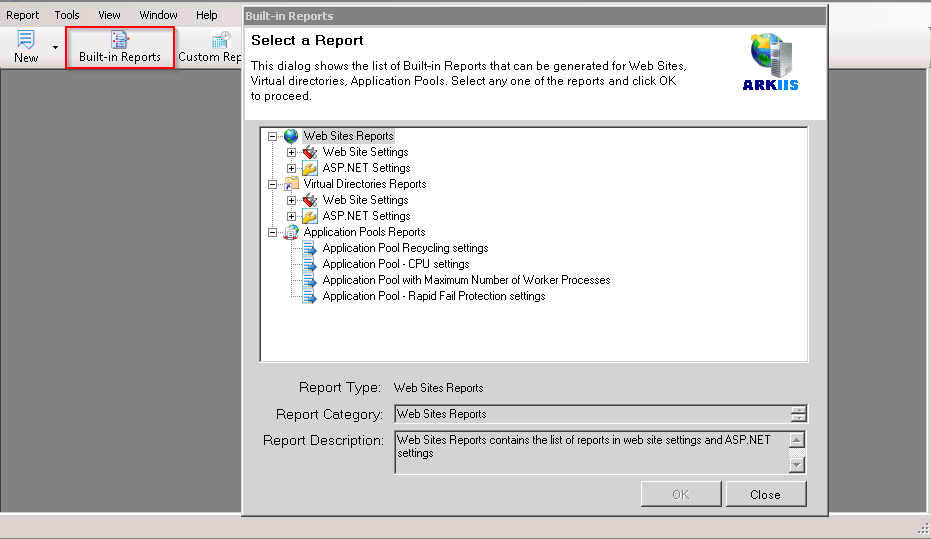Click the Application Pool Recycling settings report icon
931x539 pixels.
point(310,248)
